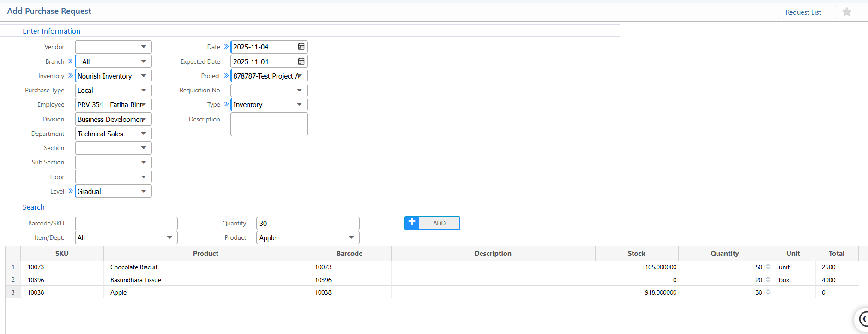Image resolution: width=868 pixels, height=334 pixels.
Task: Open the Purchase Type dropdown
Action: tap(144, 90)
